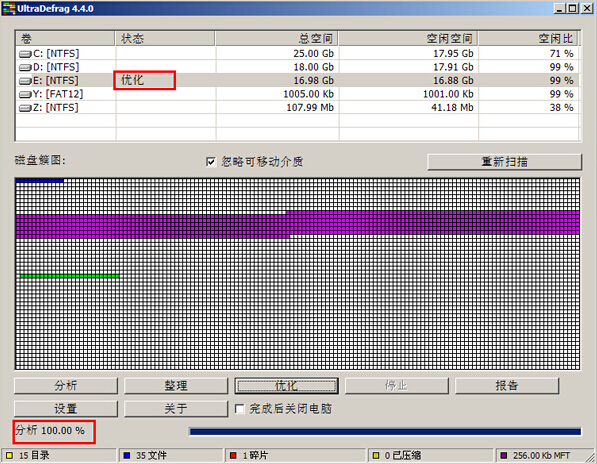The image size is (597, 464).
Task: Select the C: drive icon
Action: [25, 54]
